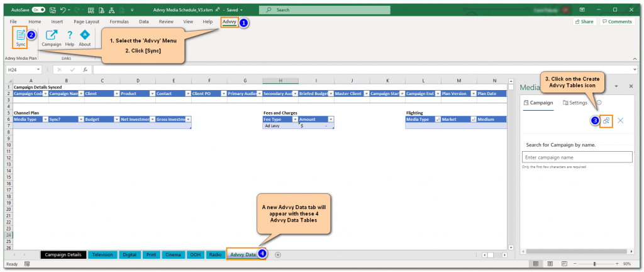Click the Share button
This screenshot has width=644, height=272.
[584, 21]
